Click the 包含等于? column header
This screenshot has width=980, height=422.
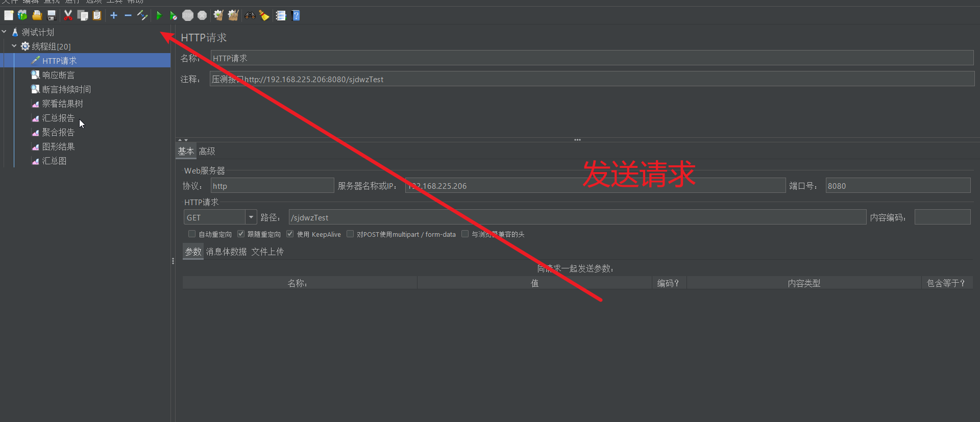(x=947, y=283)
